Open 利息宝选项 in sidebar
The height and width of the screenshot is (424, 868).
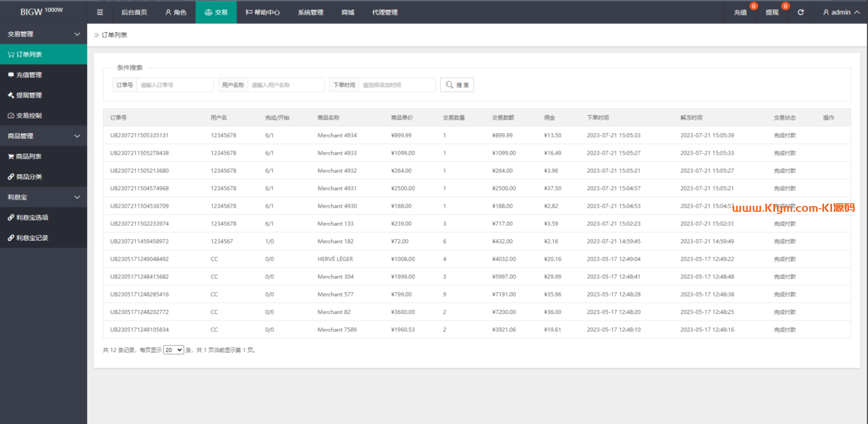pos(32,218)
